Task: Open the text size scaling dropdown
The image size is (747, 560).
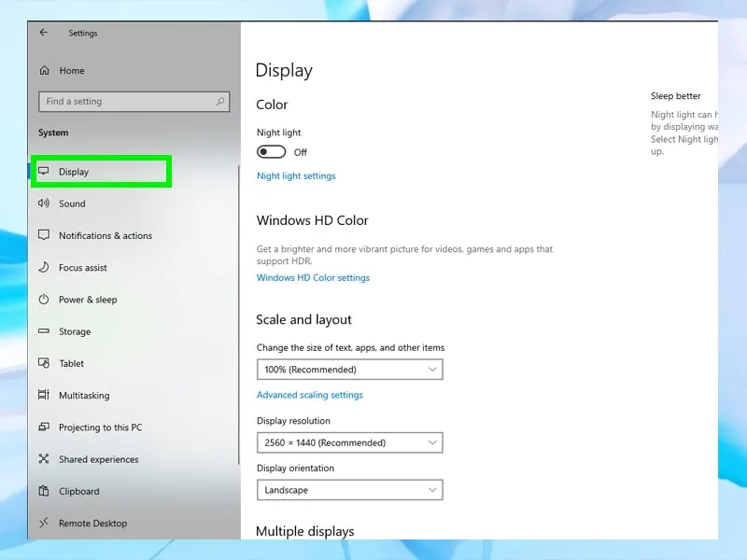Action: 349,370
